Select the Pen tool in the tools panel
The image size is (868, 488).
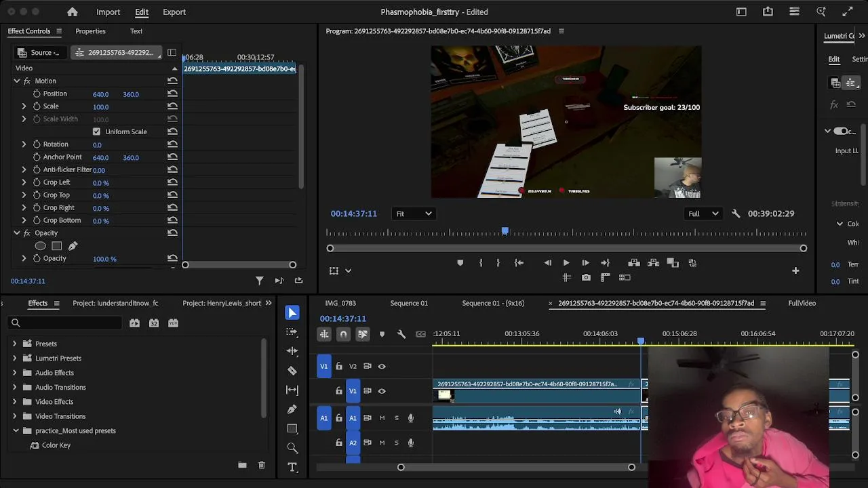click(292, 409)
